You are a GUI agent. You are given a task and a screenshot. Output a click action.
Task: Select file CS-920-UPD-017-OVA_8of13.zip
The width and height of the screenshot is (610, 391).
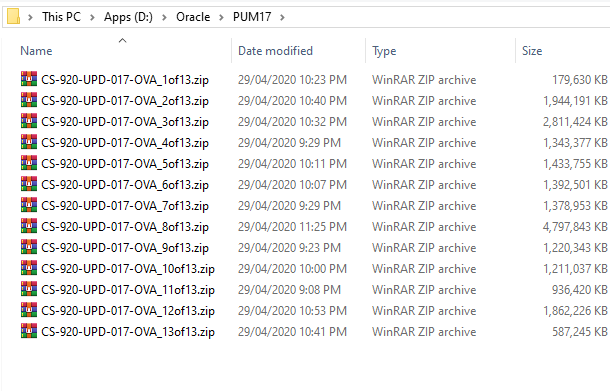(x=125, y=227)
